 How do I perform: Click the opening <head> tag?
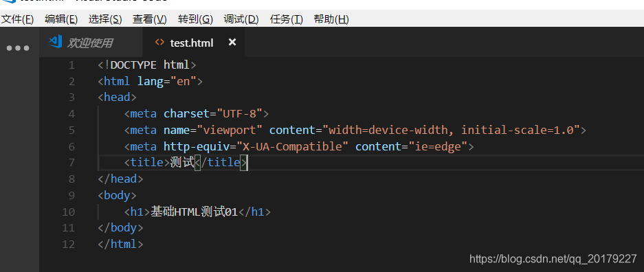pos(118,98)
